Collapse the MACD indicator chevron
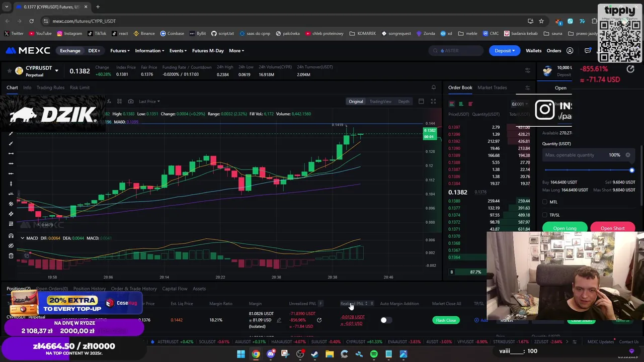 pos(22,238)
